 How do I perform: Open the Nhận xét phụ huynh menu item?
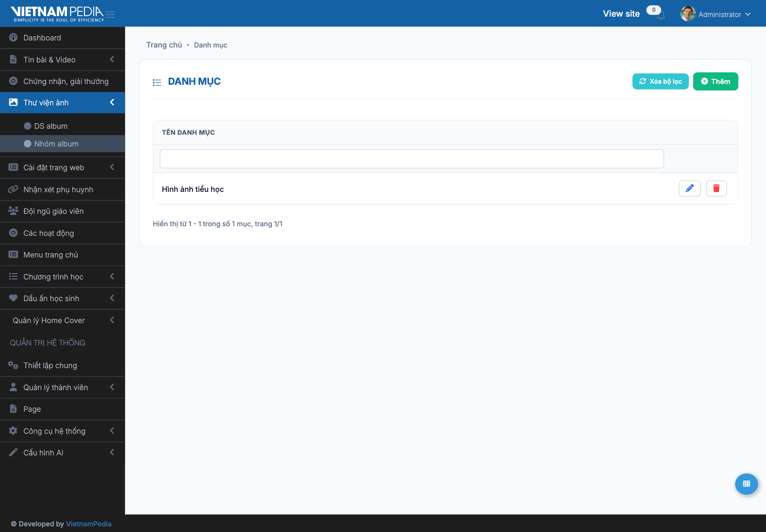[x=62, y=189]
